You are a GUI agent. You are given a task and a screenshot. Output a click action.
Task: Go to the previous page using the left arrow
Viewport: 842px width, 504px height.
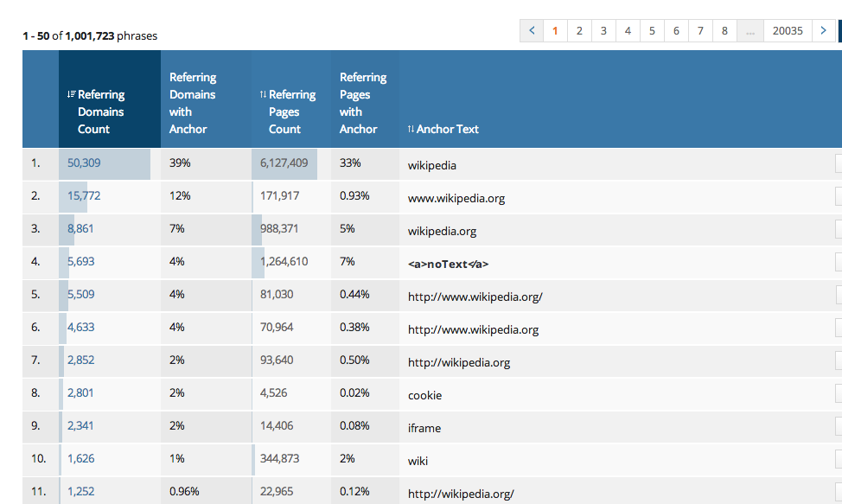click(532, 30)
